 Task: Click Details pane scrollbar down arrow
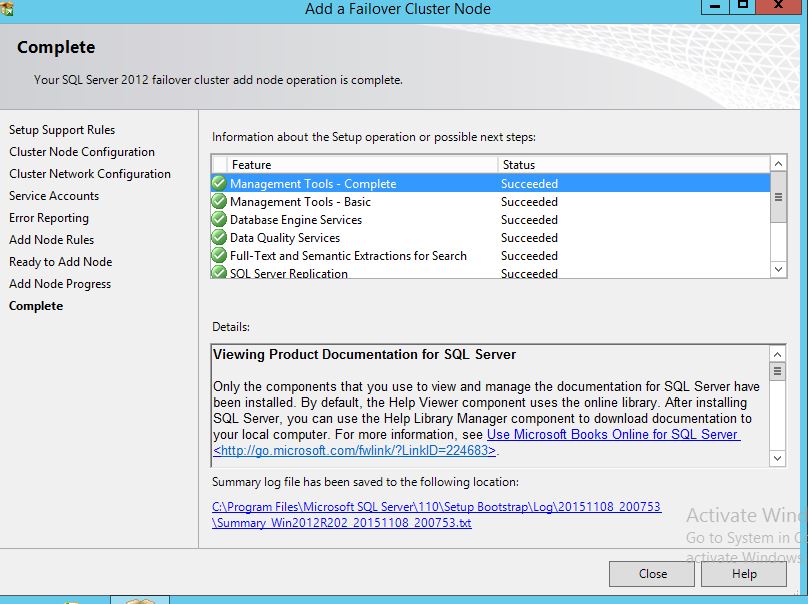(x=777, y=458)
